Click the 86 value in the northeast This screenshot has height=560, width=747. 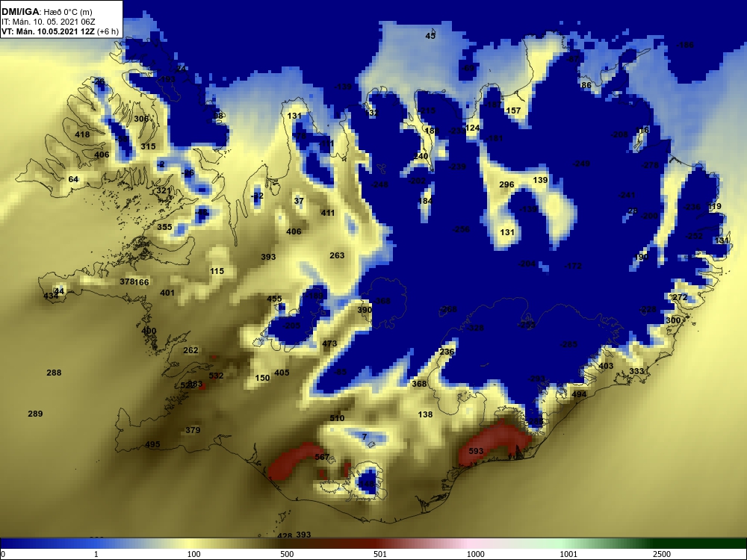(x=586, y=85)
